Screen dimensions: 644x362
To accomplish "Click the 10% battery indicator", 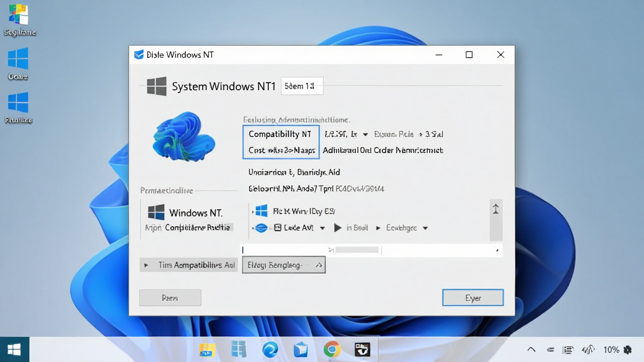I will click(611, 349).
